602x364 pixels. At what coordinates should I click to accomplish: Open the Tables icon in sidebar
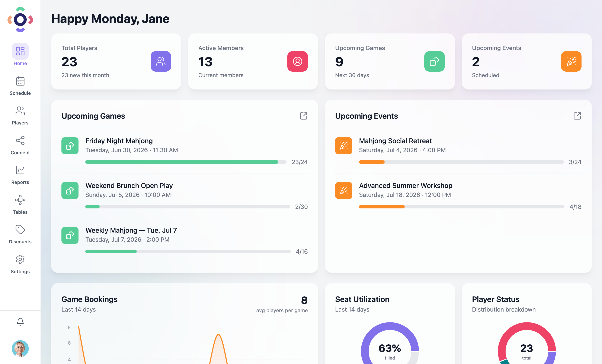click(20, 200)
